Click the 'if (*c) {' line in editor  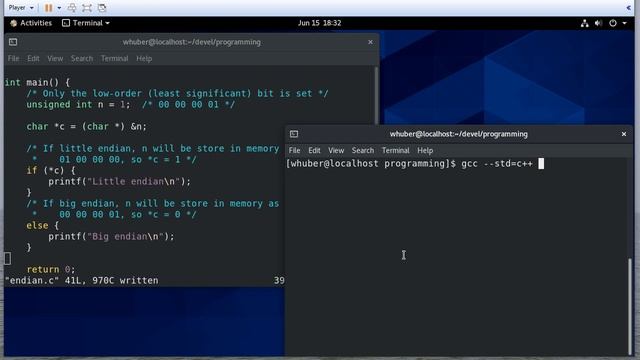pyautogui.click(x=51, y=171)
